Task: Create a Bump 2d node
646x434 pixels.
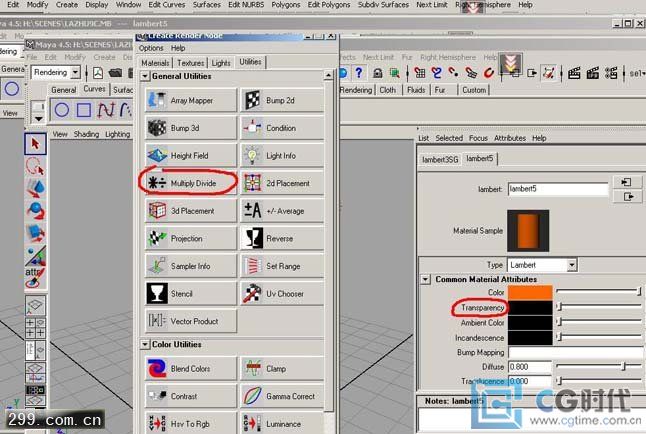Action: point(282,100)
